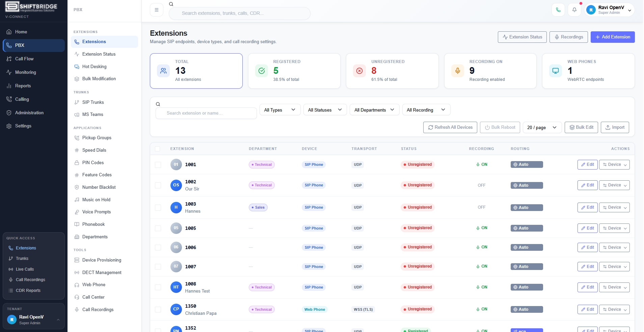Screen dimensions: 644x332
Task: Open Call Recordings quick access shortcut
Action: 33,280
